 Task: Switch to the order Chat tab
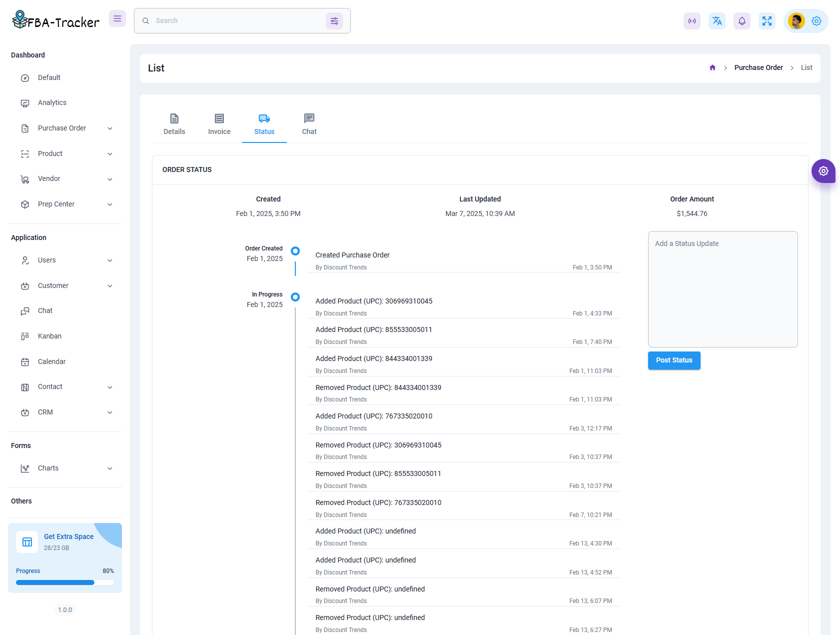[309, 124]
